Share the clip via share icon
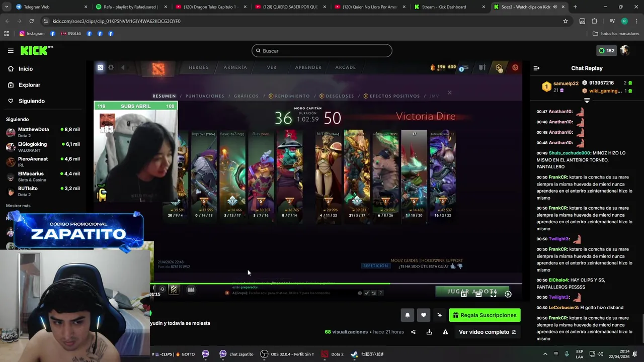The width and height of the screenshot is (644, 362). 413,332
